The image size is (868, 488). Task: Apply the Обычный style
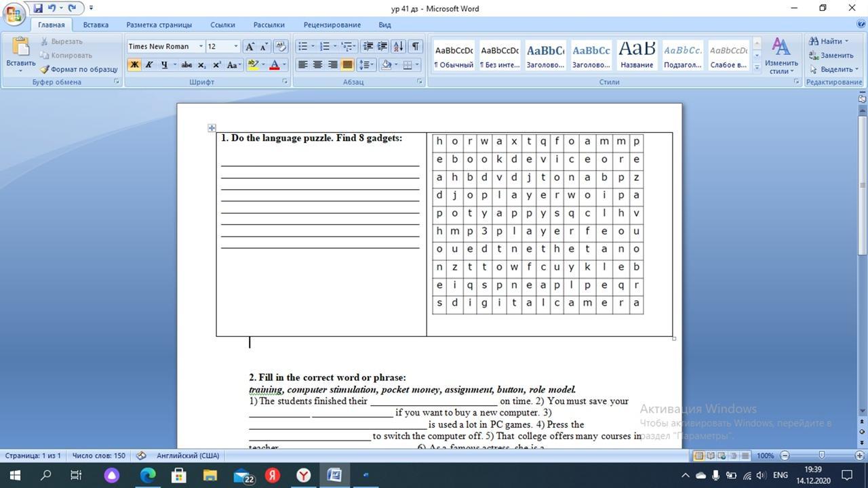(454, 56)
